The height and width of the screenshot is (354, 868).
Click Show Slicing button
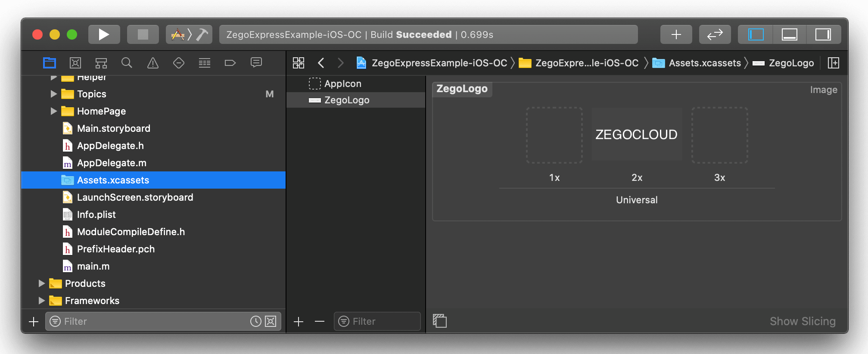pyautogui.click(x=802, y=321)
